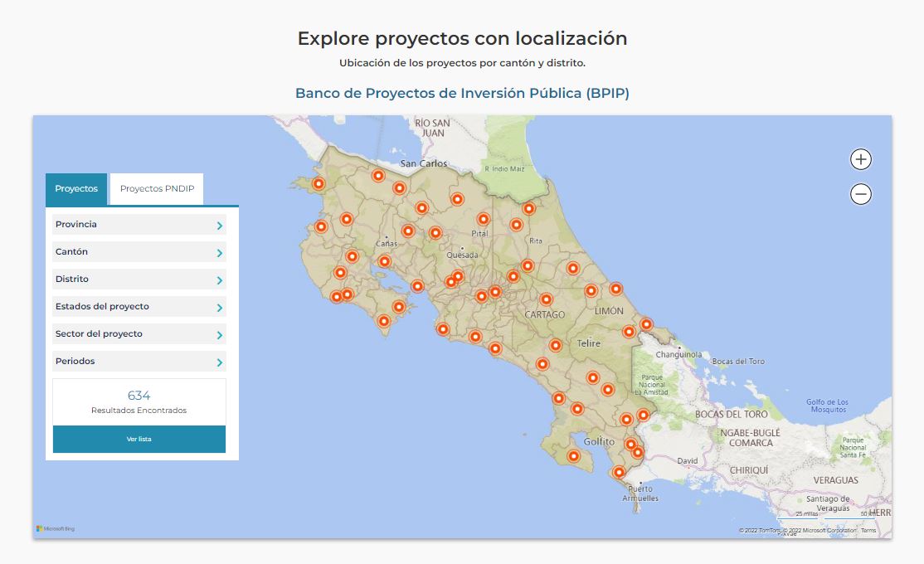Select the Proyectos tab

[75, 188]
